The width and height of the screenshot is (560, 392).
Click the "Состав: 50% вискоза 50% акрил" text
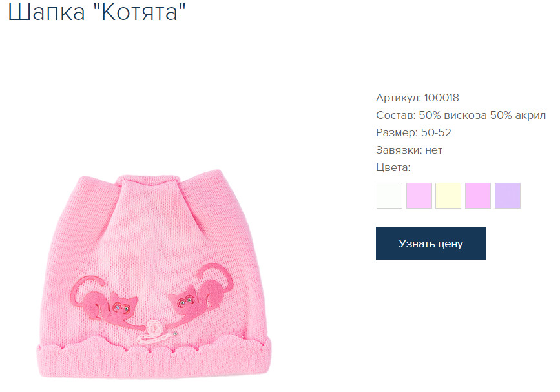[461, 115]
